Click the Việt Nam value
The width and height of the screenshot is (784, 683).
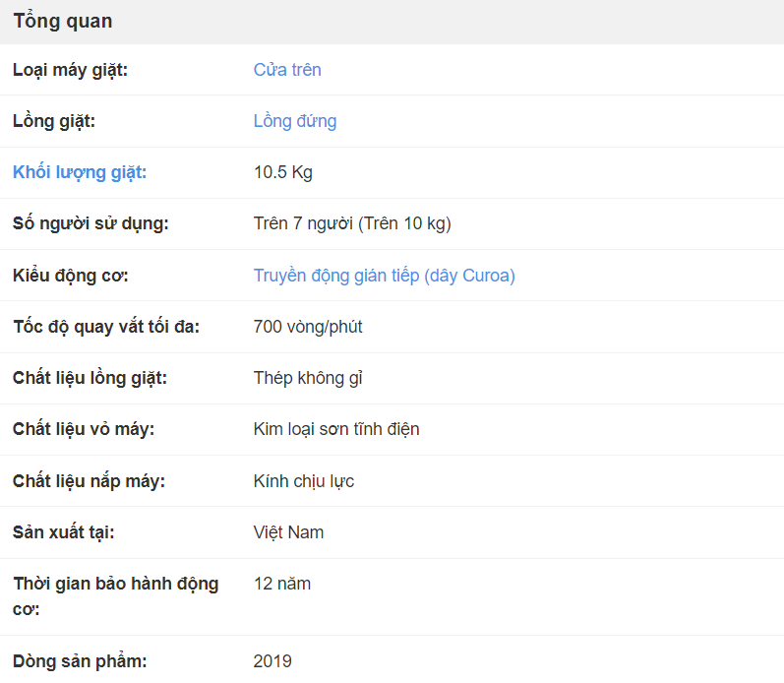[288, 532]
